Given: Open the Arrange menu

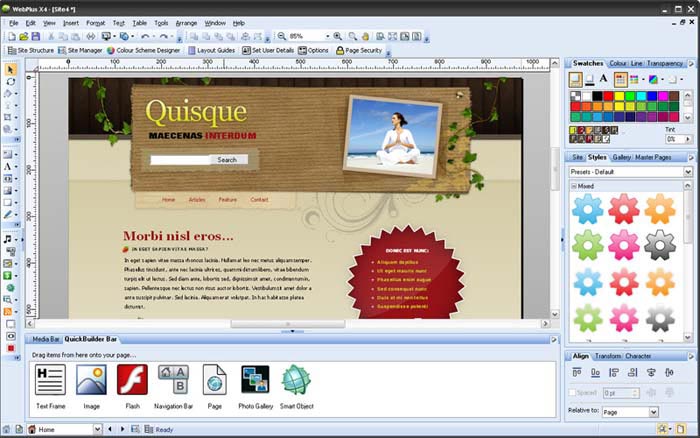Looking at the screenshot, I should pos(186,22).
